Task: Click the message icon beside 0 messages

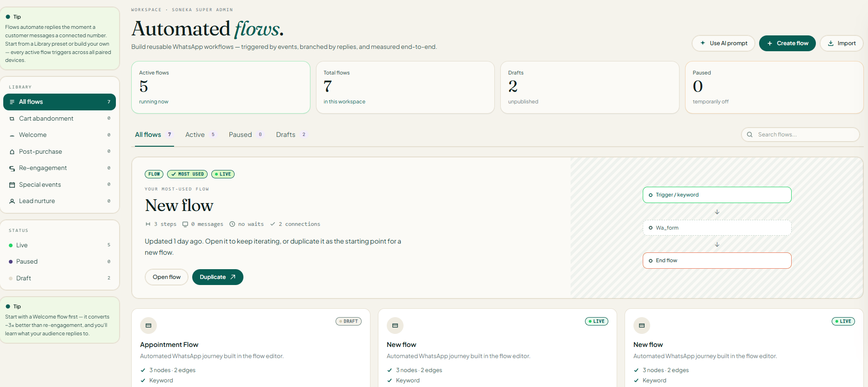Action: pos(185,224)
